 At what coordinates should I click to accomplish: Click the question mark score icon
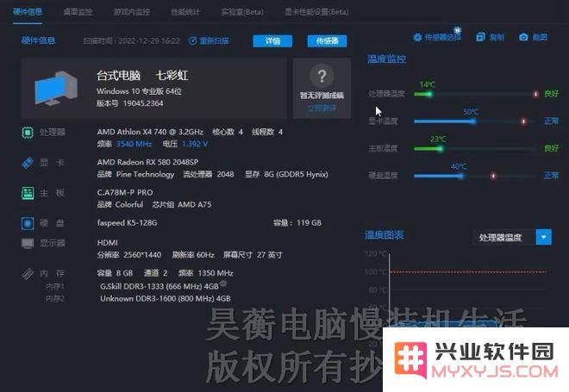(322, 76)
